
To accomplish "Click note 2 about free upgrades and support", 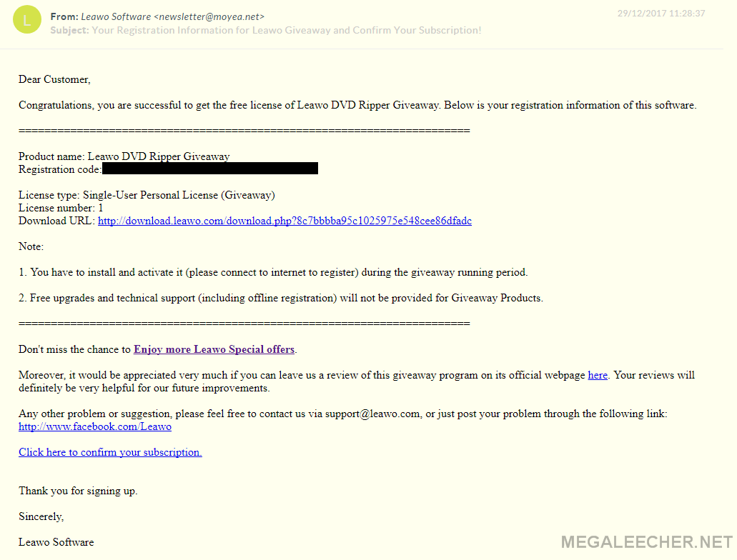I will click(281, 299).
